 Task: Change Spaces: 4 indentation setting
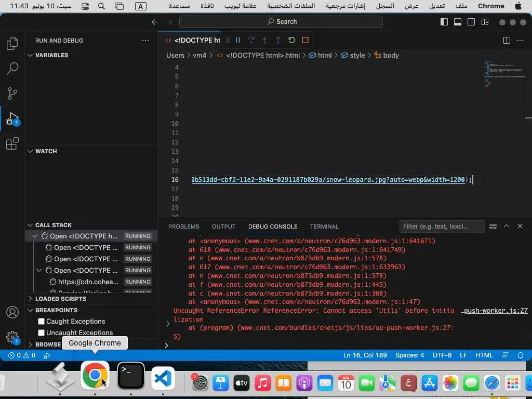point(409,355)
